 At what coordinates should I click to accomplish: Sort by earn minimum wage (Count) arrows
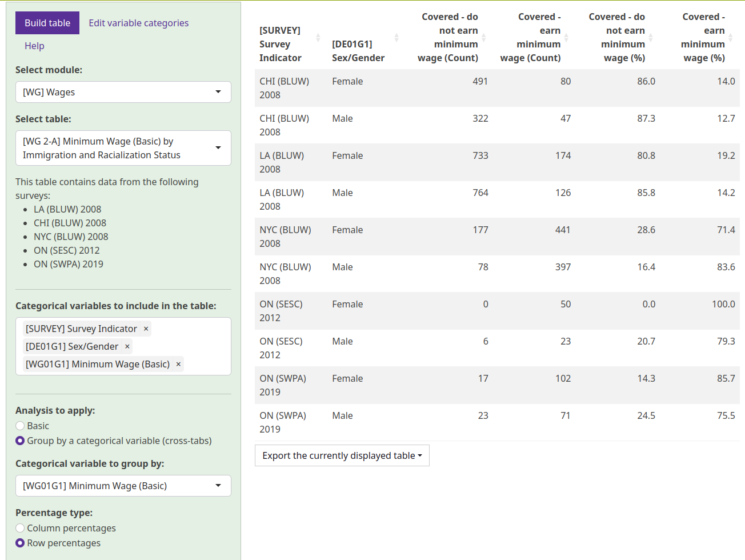[x=566, y=38]
